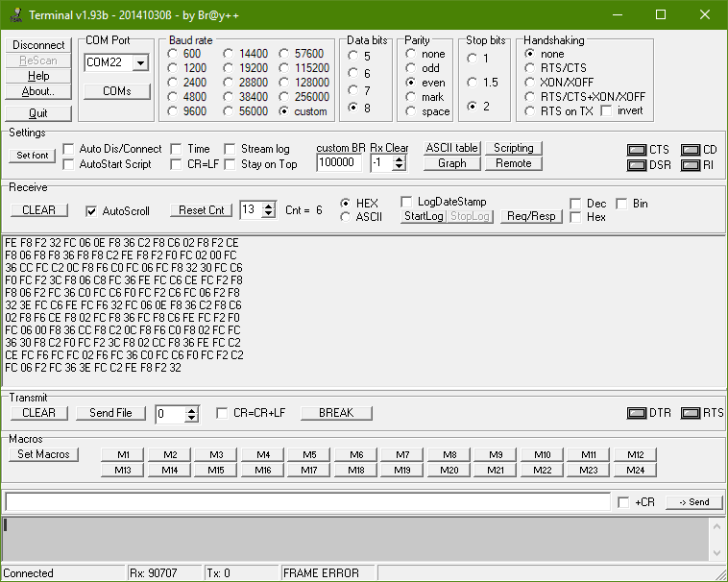Viewport: 728px width, 582px height.
Task: Open the Set Macros dialog
Action: click(x=43, y=454)
